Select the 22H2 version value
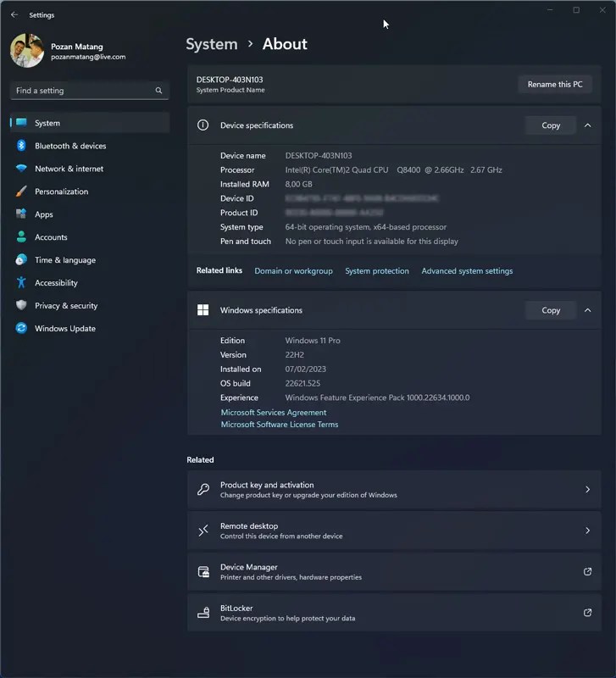616x678 pixels. (x=294, y=355)
